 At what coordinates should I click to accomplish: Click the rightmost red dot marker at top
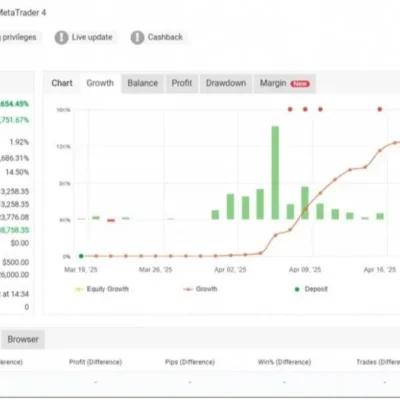[x=380, y=109]
